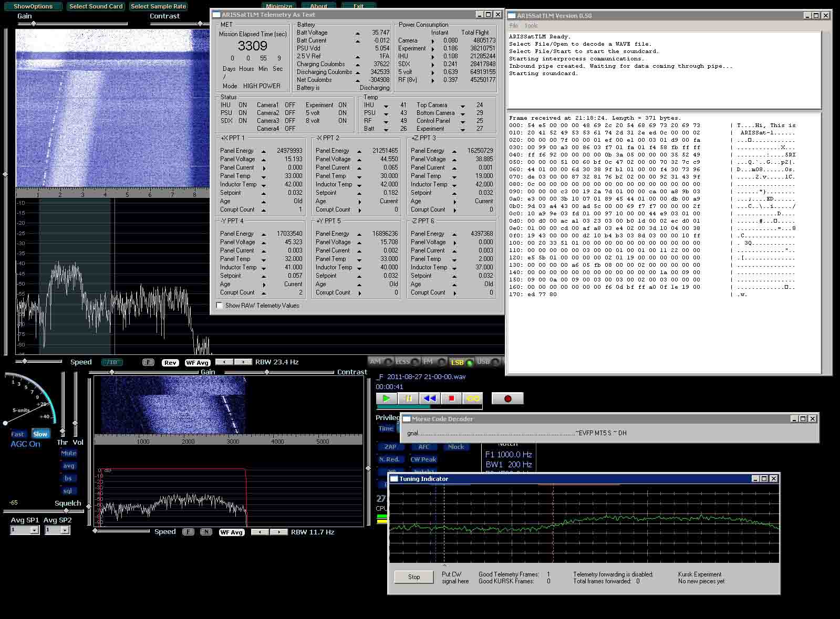Screen dimensions: 840x619
Task: Adjust the Thr vertical slider
Action: pos(63,430)
